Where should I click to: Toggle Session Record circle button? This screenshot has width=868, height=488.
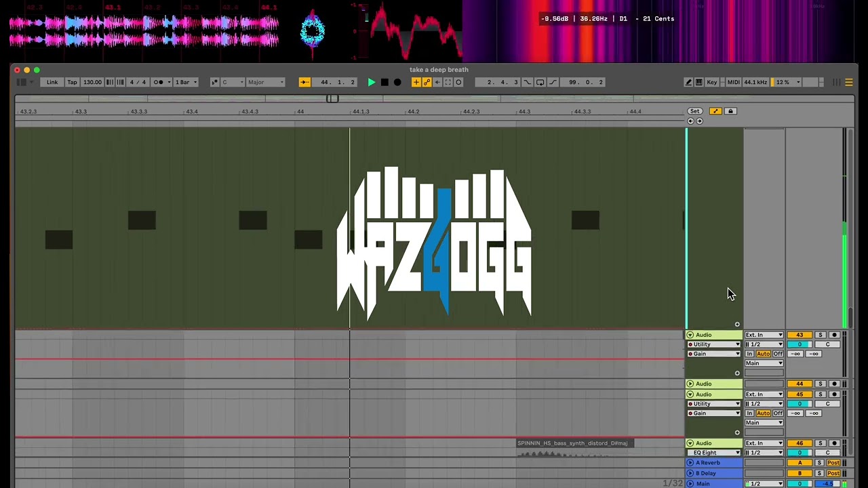coord(458,82)
